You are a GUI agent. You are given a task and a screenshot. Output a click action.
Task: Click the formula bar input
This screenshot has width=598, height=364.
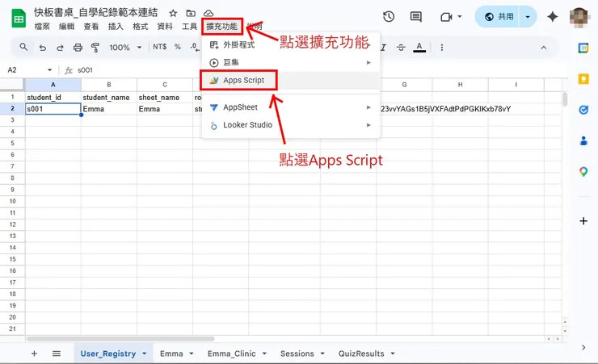click(x=320, y=70)
